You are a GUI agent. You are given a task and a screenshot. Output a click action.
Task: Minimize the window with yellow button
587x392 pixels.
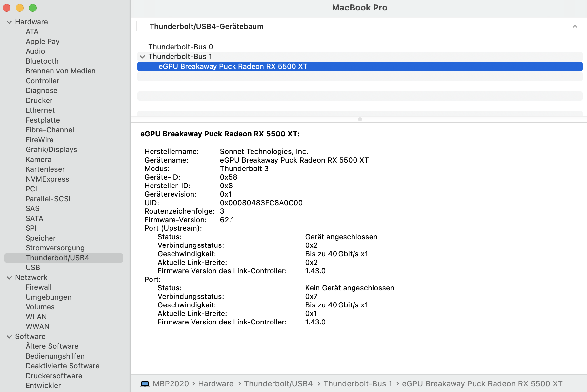pos(20,8)
